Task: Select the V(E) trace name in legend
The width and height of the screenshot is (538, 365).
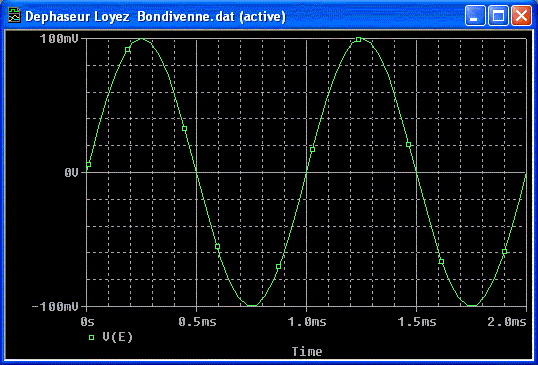Action: (117, 337)
